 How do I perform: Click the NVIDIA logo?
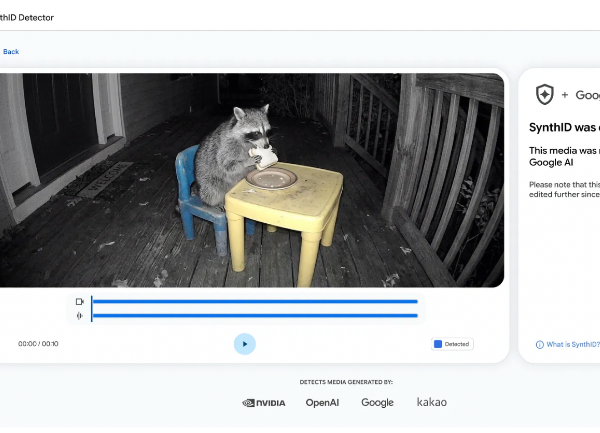tap(264, 403)
